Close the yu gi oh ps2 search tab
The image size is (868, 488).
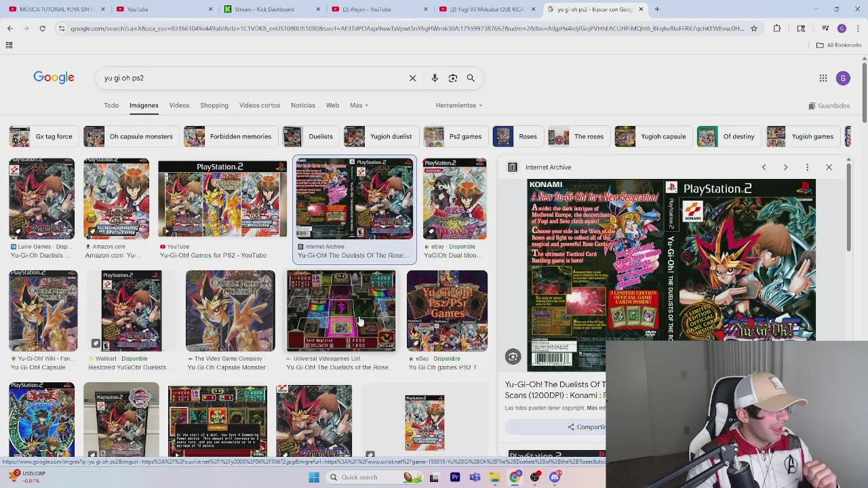tap(641, 9)
